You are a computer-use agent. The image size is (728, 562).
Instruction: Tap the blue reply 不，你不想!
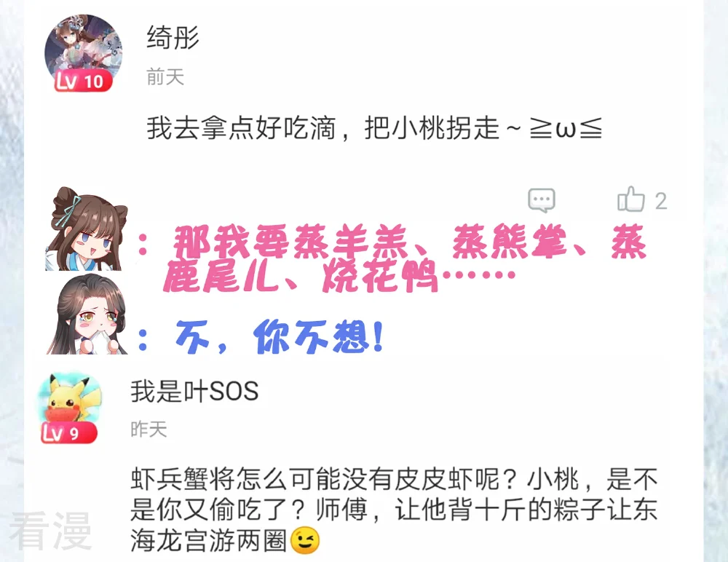pos(280,337)
